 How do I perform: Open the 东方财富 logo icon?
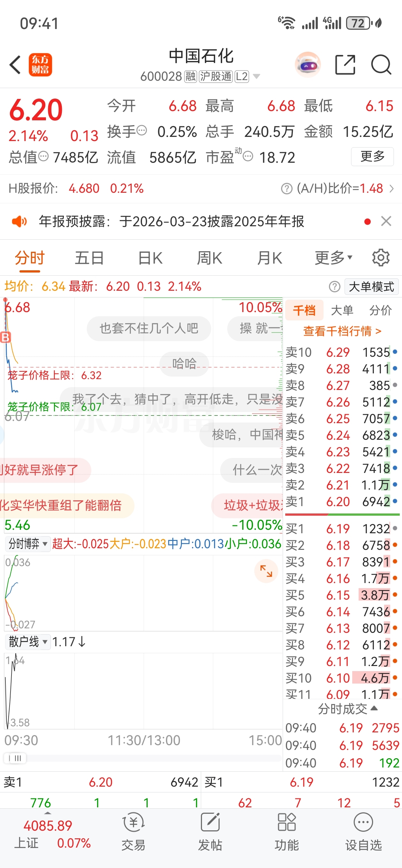click(40, 65)
